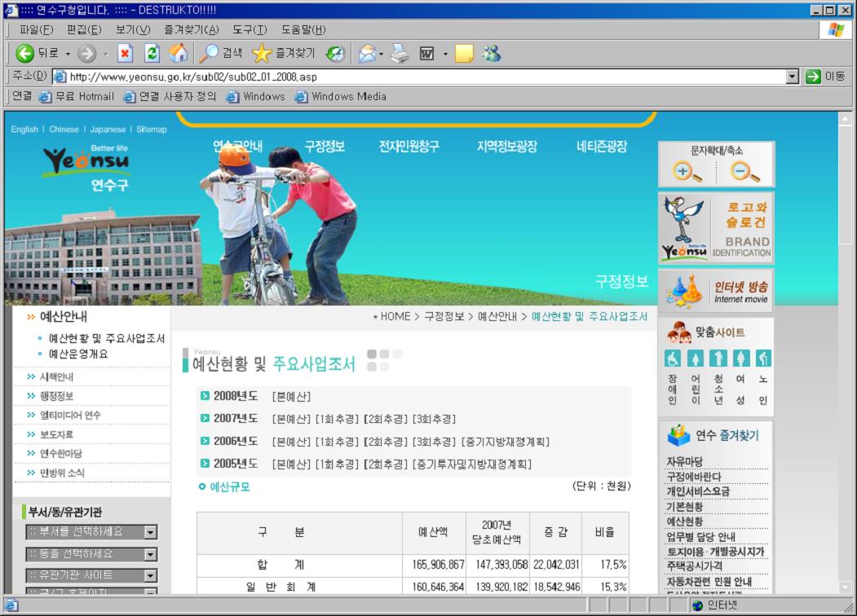The image size is (857, 616).
Task: Click the Yeonsu 연수구 logo
Action: (86, 166)
